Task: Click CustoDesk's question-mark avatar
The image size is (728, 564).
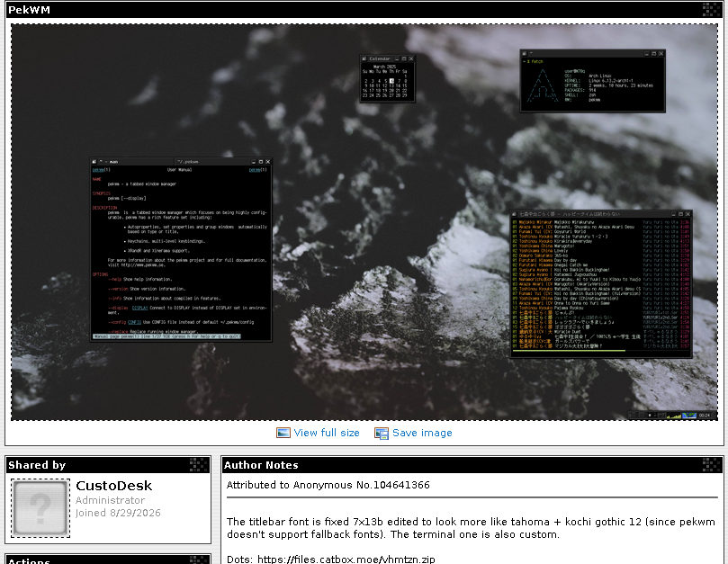Action: tap(40, 508)
